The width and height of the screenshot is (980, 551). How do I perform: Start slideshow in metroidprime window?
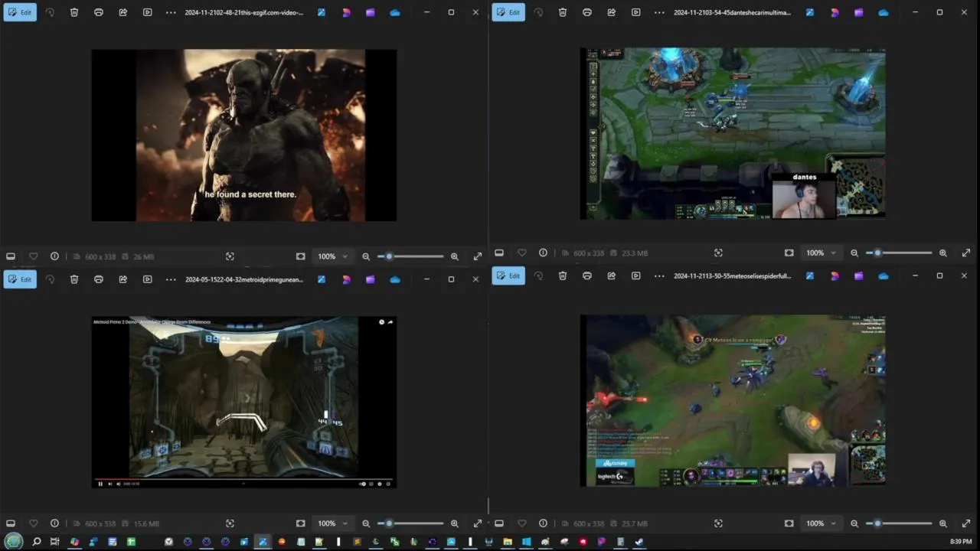click(x=148, y=279)
